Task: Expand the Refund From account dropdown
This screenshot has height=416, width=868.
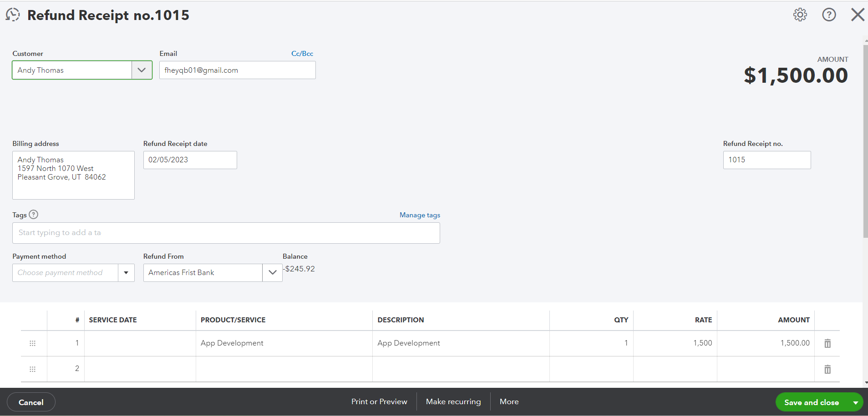Action: pyautogui.click(x=272, y=273)
